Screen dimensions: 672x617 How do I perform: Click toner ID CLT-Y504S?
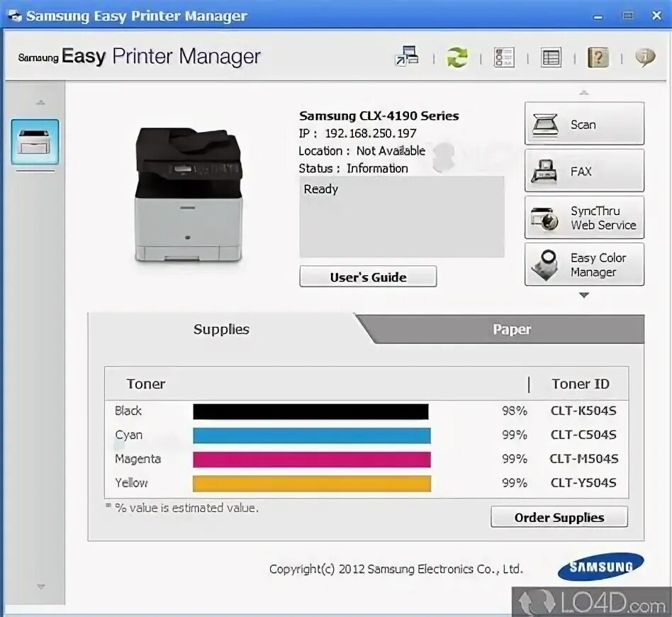pos(583,483)
